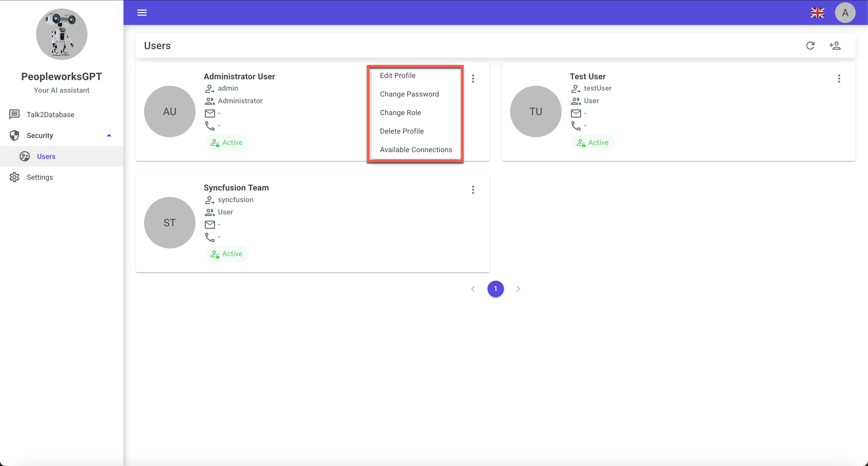
Task: Open the hamburger menu in top bar
Action: (142, 13)
